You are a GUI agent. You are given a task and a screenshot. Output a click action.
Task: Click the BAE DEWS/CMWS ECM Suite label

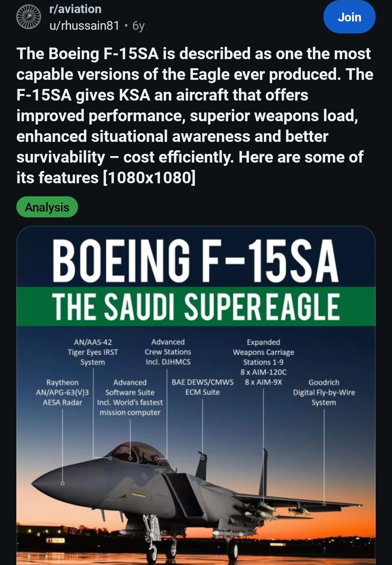tap(203, 387)
